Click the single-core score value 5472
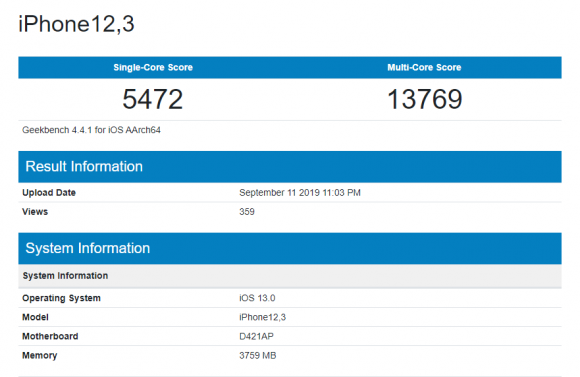580x377 pixels. click(x=153, y=99)
